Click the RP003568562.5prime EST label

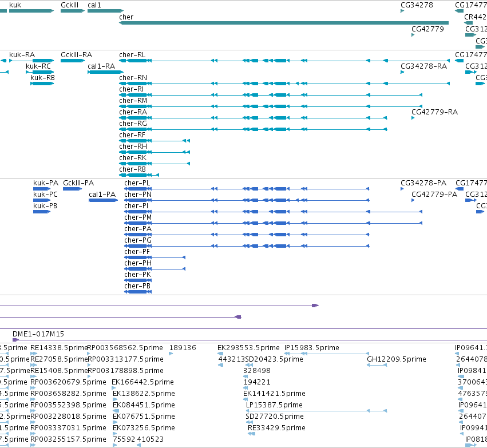(x=125, y=348)
